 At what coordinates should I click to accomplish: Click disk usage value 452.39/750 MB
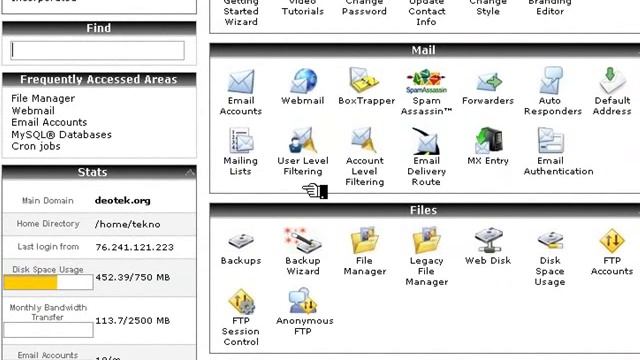133,278
